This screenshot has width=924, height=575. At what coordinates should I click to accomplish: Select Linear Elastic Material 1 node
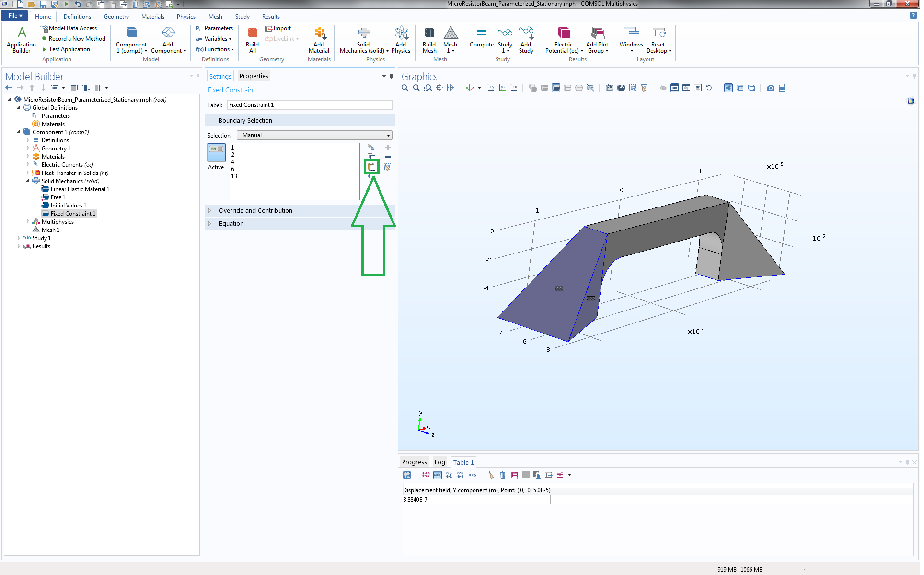pos(80,190)
